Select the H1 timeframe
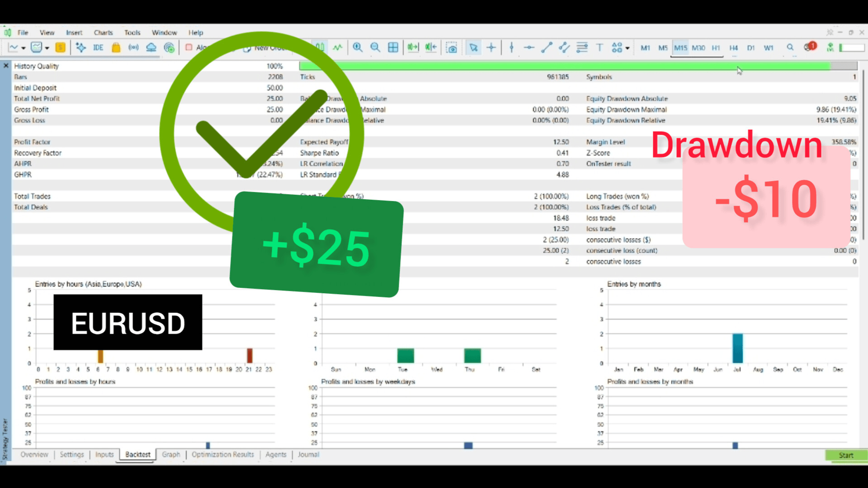Screen dimensions: 868x488 [x=716, y=48]
